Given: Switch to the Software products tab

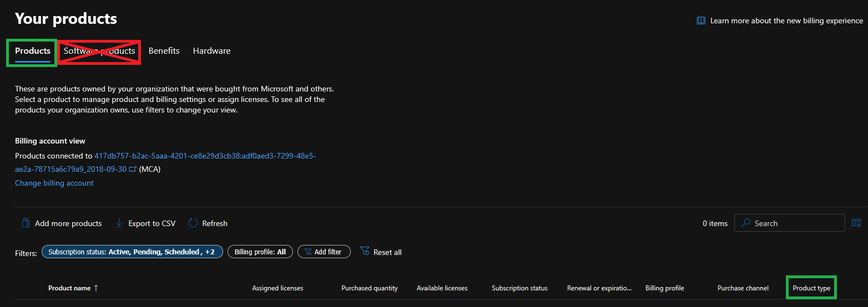Looking at the screenshot, I should [99, 51].
